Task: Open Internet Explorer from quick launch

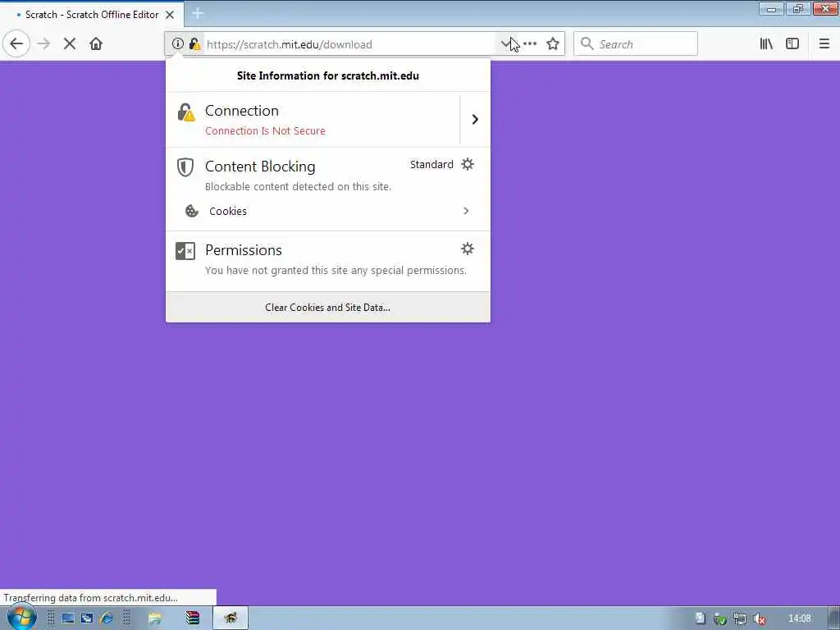Action: tap(107, 619)
